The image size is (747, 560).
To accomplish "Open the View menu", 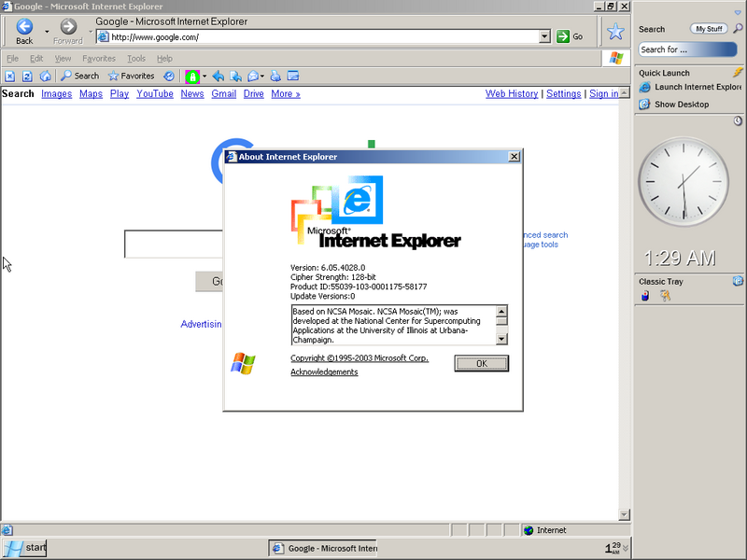I will tap(63, 59).
